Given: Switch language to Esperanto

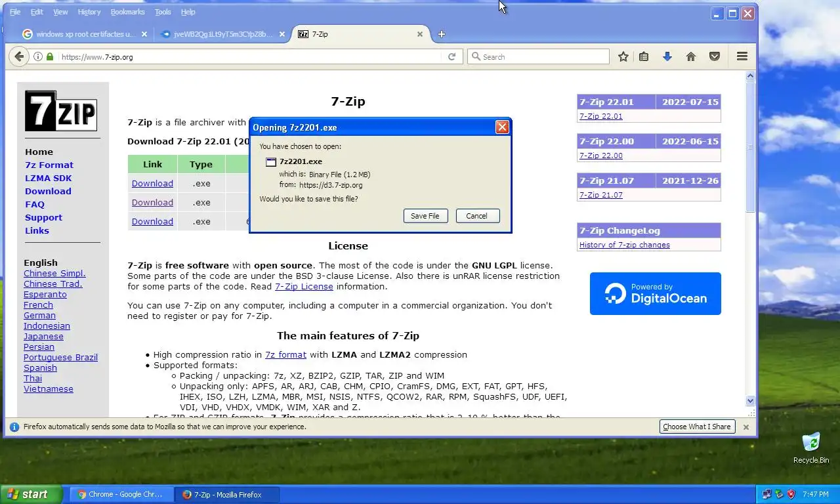Looking at the screenshot, I should pyautogui.click(x=45, y=294).
